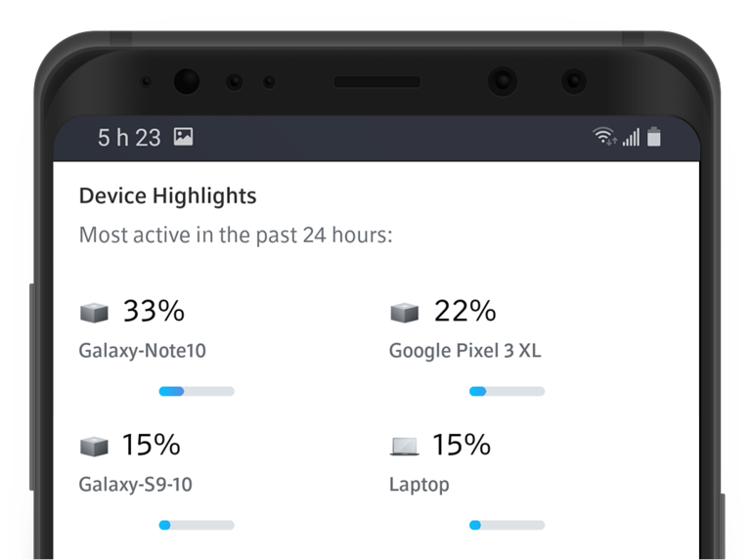Open the Galaxy-Note10 device name
This screenshot has height=560, width=751.
142,351
